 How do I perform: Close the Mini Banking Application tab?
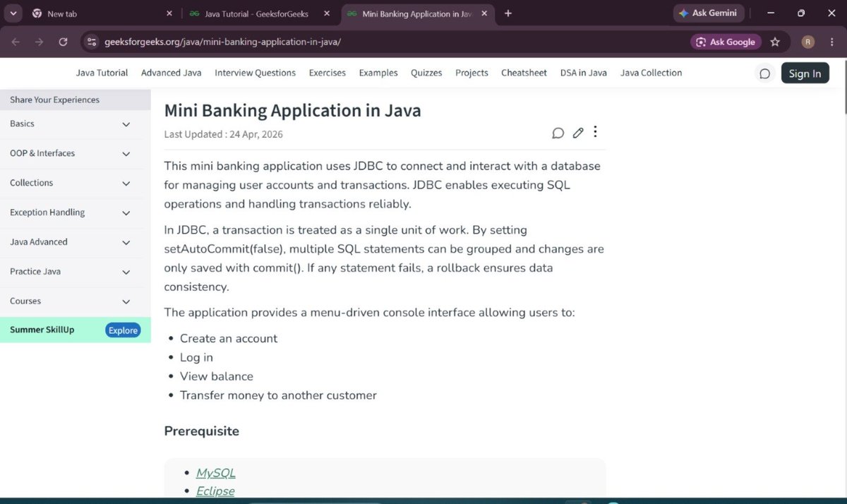point(484,13)
